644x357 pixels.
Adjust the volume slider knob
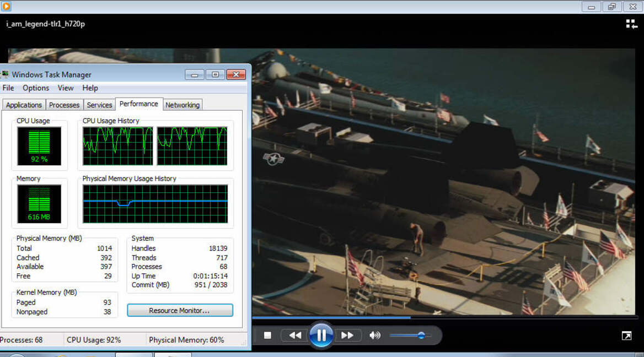[x=421, y=336]
